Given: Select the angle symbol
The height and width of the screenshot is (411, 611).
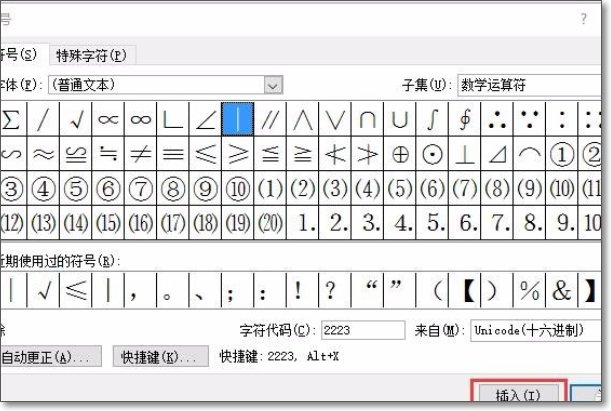Looking at the screenshot, I should pos(205,119).
